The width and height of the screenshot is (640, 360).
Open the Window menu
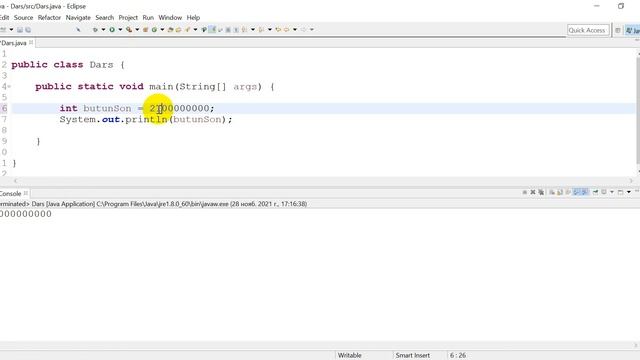point(170,18)
